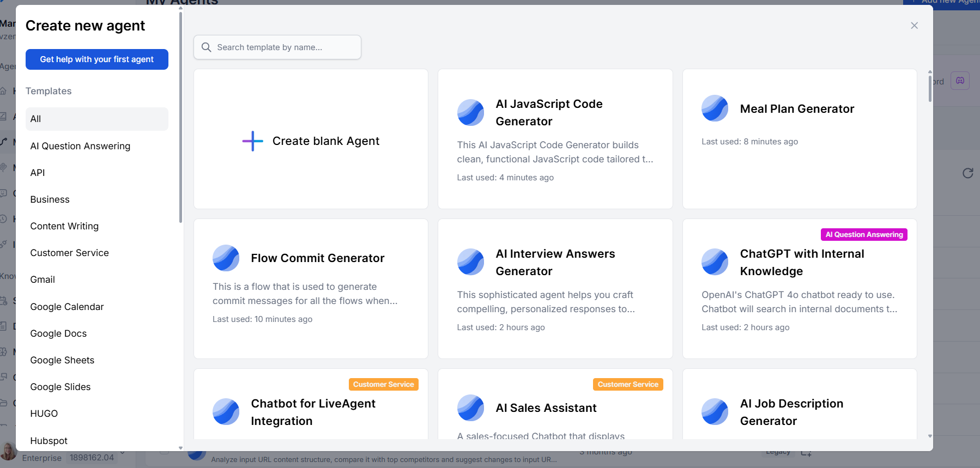Open the ChatGPT with Internal Knowledge title
This screenshot has width=980, height=468.
coord(802,263)
